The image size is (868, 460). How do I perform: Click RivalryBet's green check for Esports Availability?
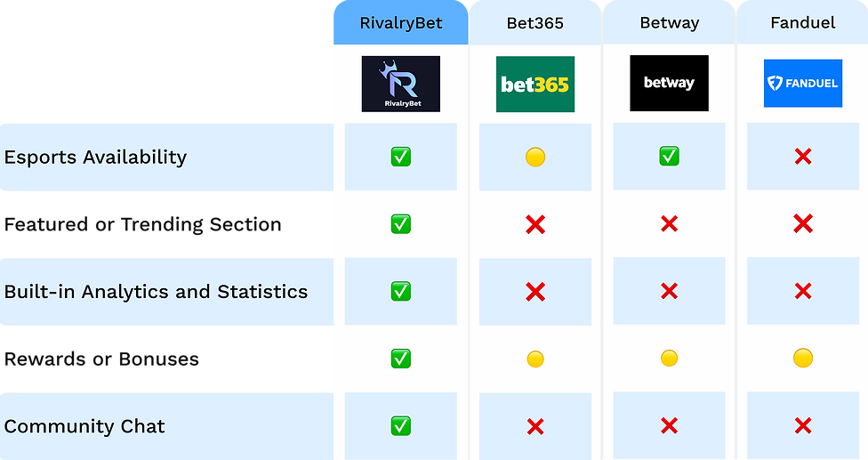click(401, 157)
